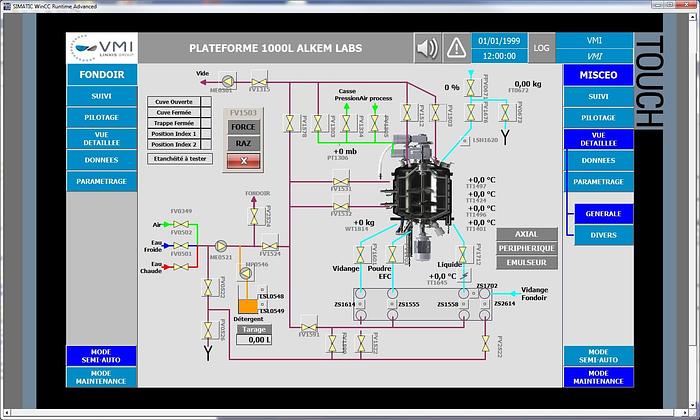Click the mixer tank image

tap(417, 185)
